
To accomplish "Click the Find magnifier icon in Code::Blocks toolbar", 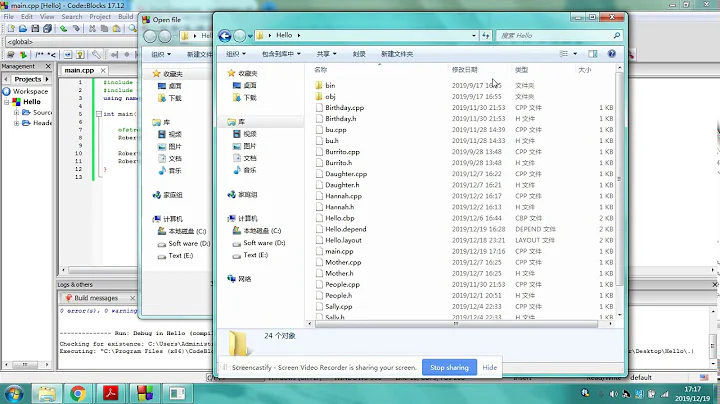I will pyautogui.click(x=132, y=28).
